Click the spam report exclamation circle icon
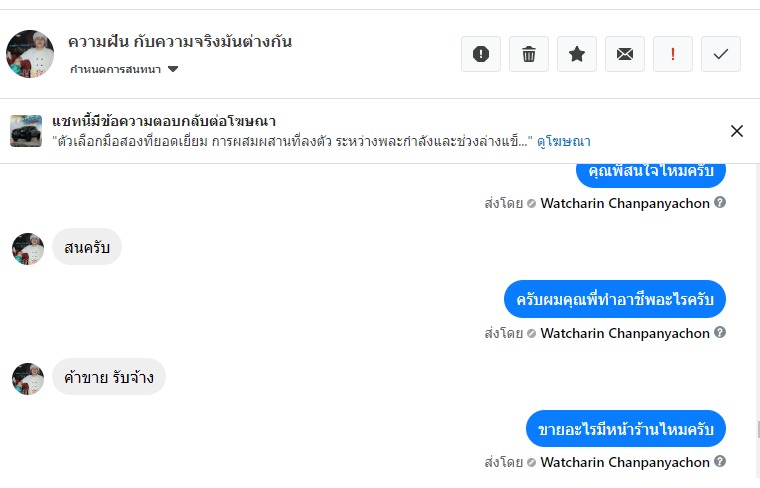This screenshot has width=760, height=488. pos(481,54)
